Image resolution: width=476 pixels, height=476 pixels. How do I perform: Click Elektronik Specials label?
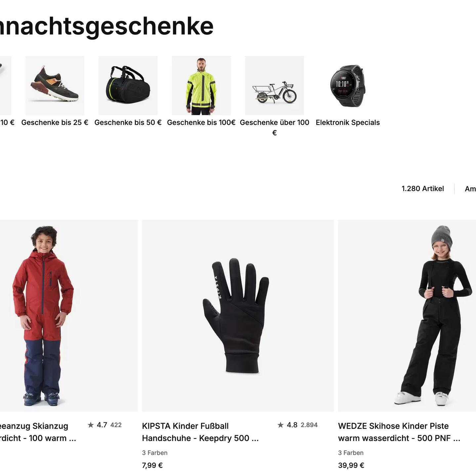click(348, 122)
